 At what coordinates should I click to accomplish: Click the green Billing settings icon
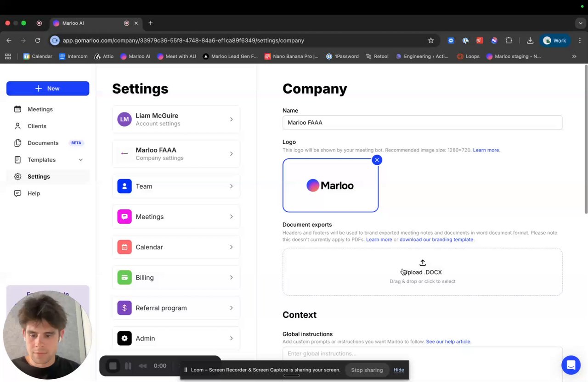[x=124, y=277]
